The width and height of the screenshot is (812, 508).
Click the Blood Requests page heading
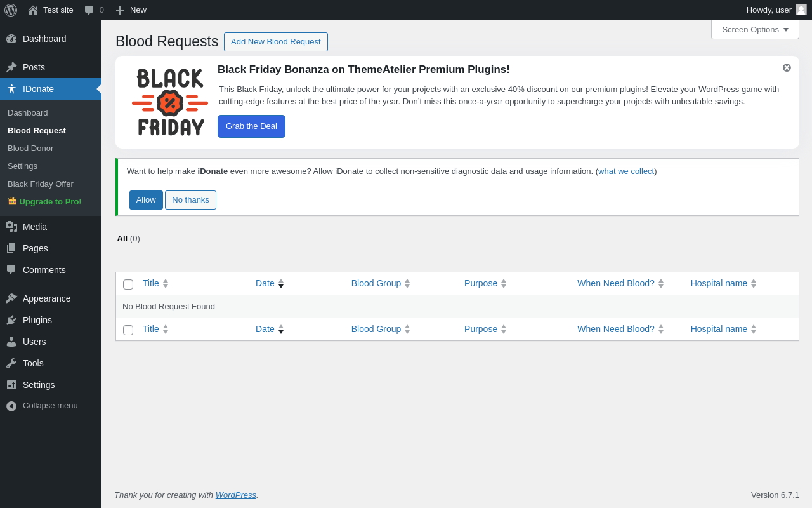tap(167, 41)
